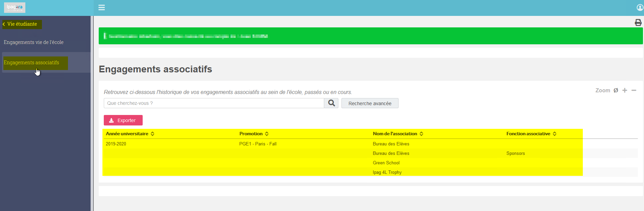
Task: Sort by Année universitaire column
Action: (130, 134)
